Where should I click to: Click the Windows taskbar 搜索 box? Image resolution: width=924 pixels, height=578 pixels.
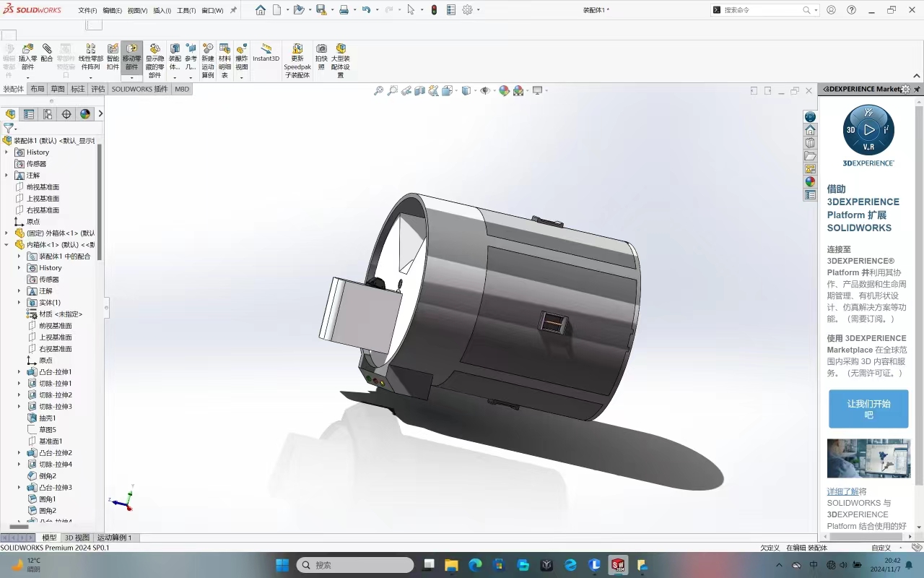354,565
